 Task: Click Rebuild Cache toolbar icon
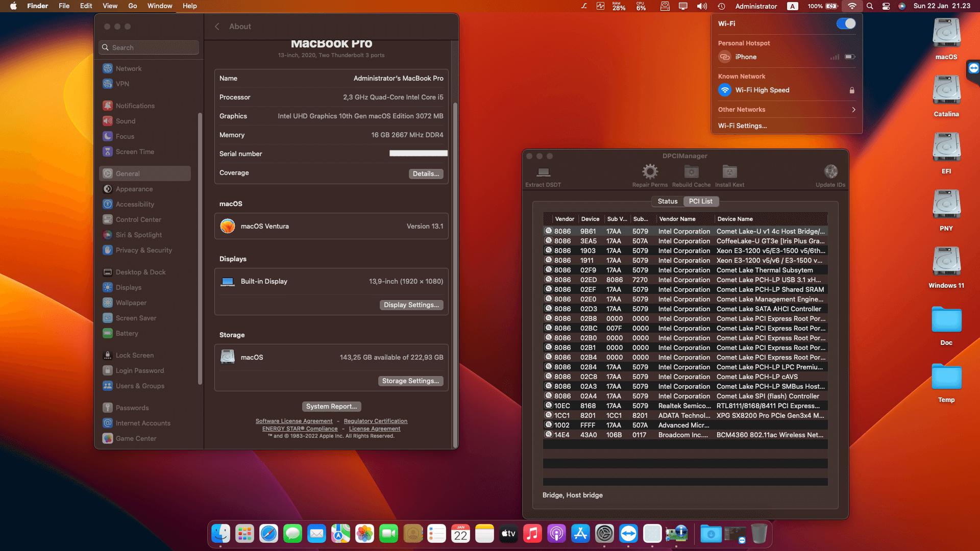pos(691,171)
